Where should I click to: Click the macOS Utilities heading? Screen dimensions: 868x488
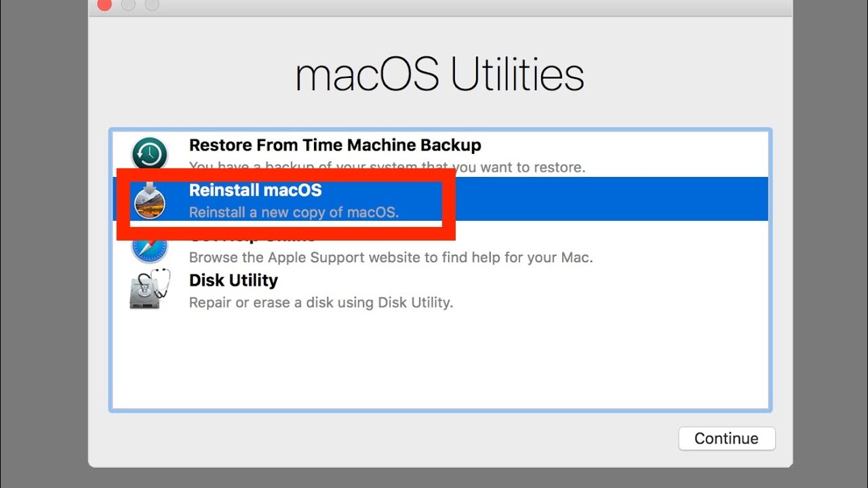439,75
